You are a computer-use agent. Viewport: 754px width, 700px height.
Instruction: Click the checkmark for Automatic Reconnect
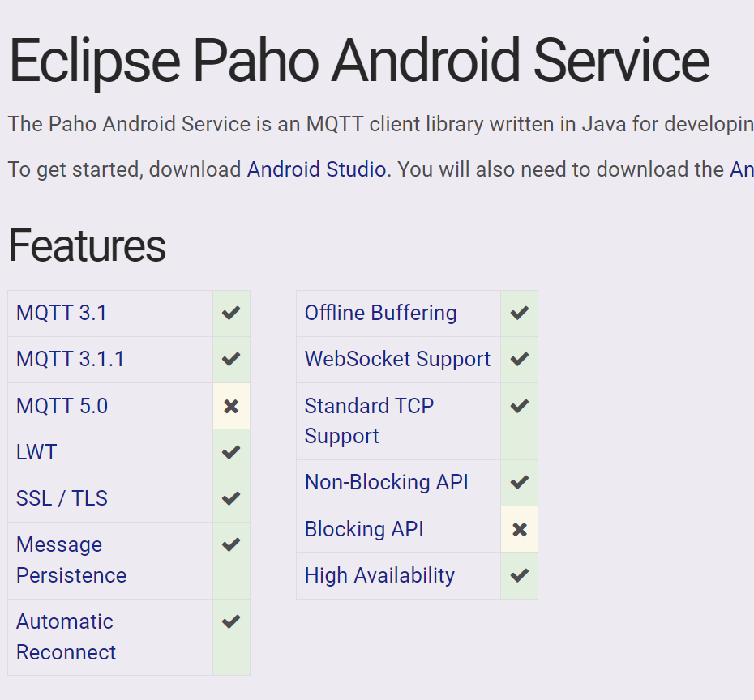231,621
